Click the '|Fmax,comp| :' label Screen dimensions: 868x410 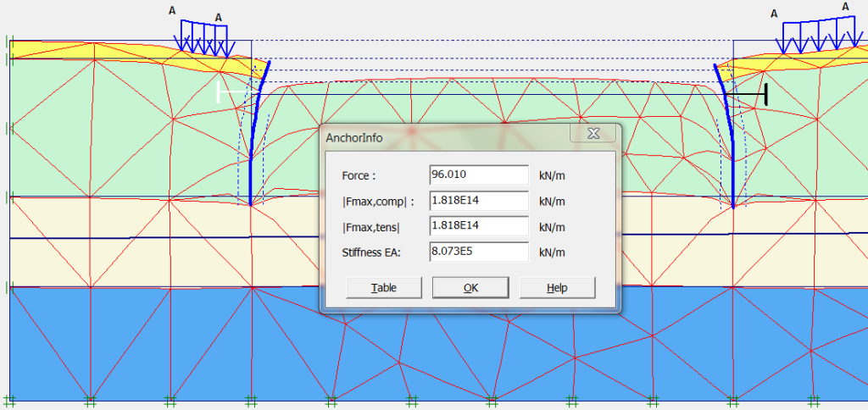pos(378,202)
